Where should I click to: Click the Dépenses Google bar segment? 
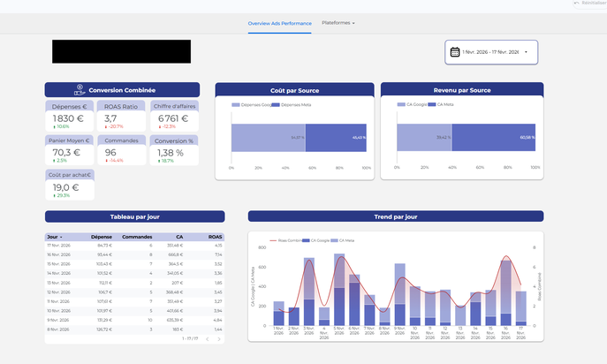pyautogui.click(x=268, y=138)
